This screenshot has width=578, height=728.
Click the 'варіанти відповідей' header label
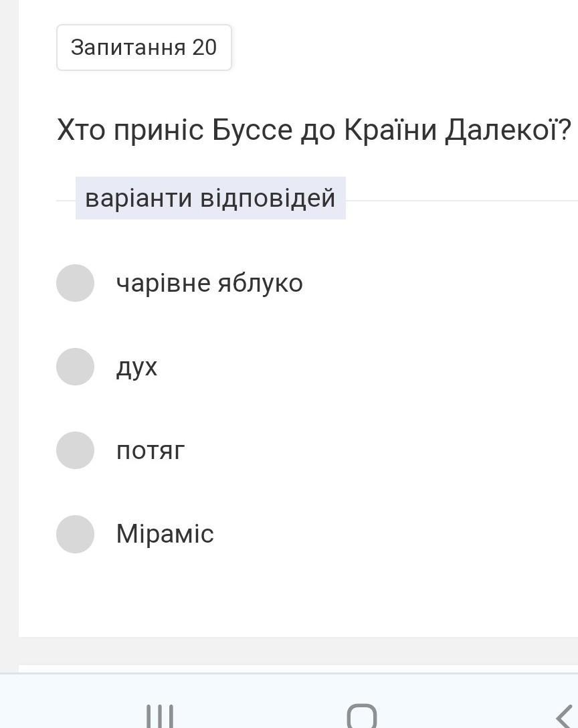coord(210,198)
